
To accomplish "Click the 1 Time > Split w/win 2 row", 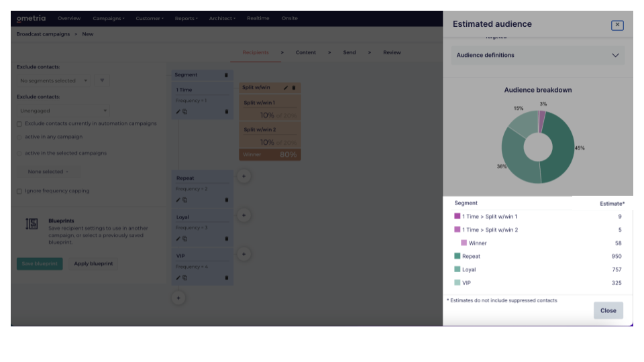I will point(537,230).
